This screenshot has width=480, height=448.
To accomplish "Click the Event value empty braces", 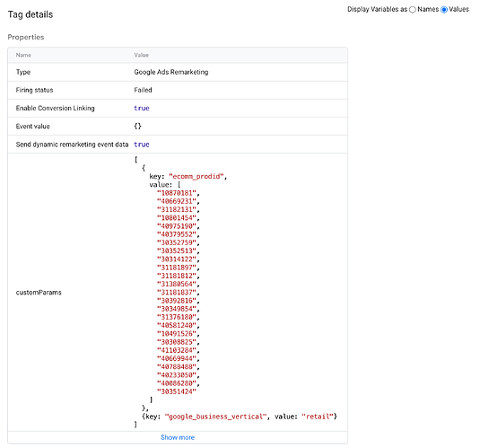I will tap(138, 127).
